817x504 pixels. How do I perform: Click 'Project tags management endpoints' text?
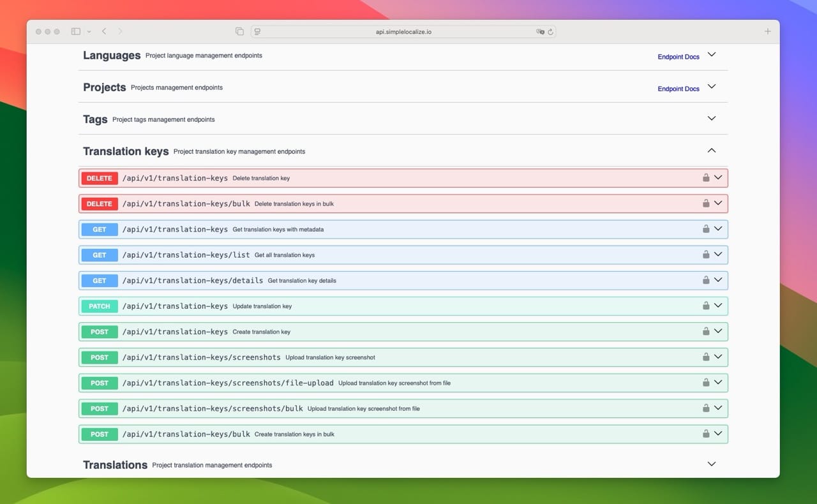click(x=163, y=119)
